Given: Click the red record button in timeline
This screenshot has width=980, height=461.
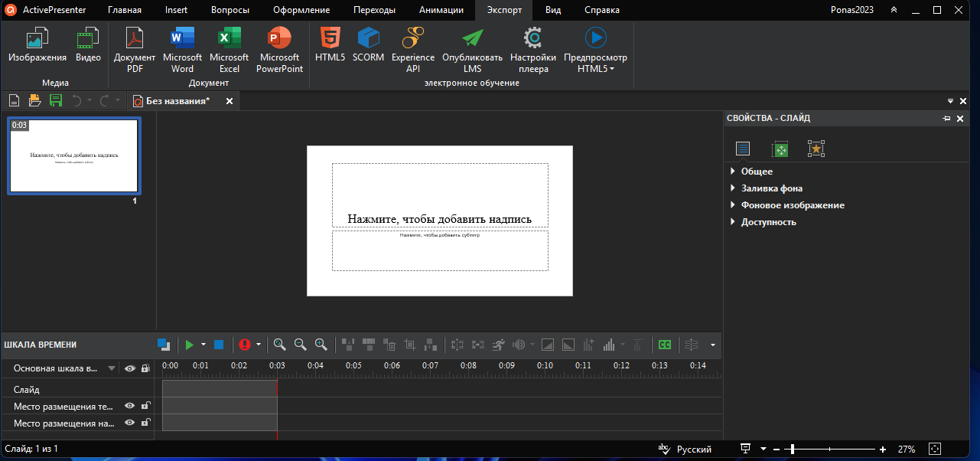Looking at the screenshot, I should tap(245, 345).
